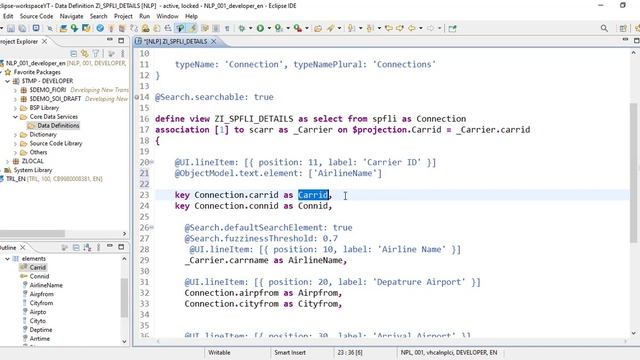
Task: Click the Debug bug toolbar icon
Action: click(x=242, y=28)
